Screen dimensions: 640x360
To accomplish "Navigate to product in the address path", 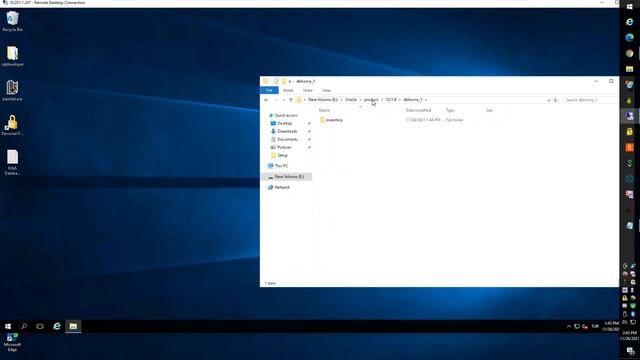I will [x=371, y=100].
